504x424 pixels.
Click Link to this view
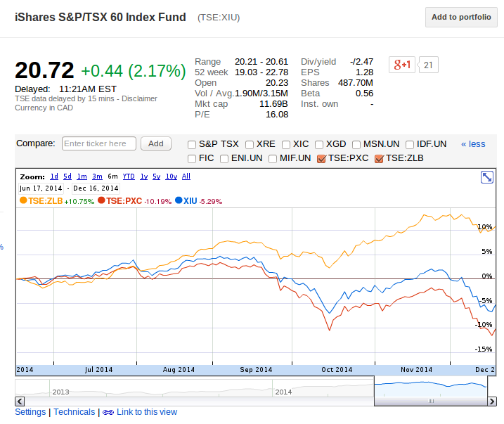click(147, 412)
